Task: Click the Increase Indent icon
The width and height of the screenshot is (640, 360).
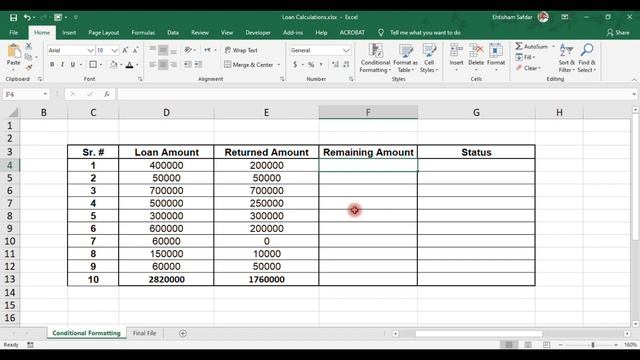Action: 198,64
